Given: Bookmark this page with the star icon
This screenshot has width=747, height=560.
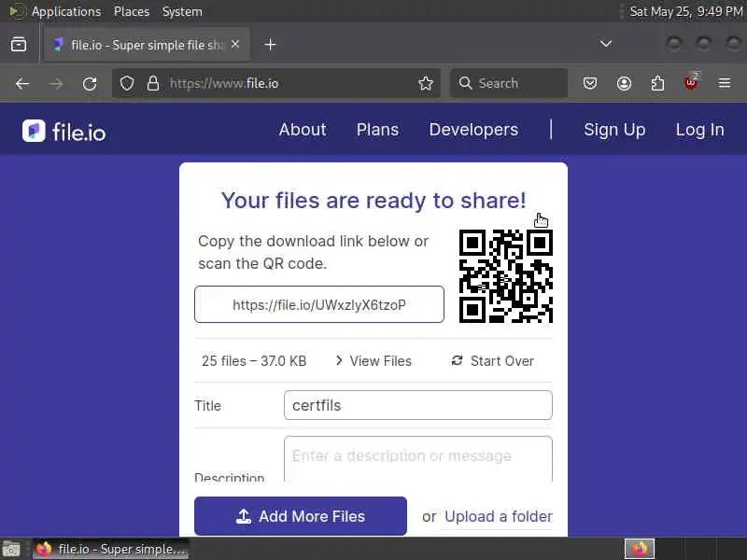Looking at the screenshot, I should pos(426,83).
